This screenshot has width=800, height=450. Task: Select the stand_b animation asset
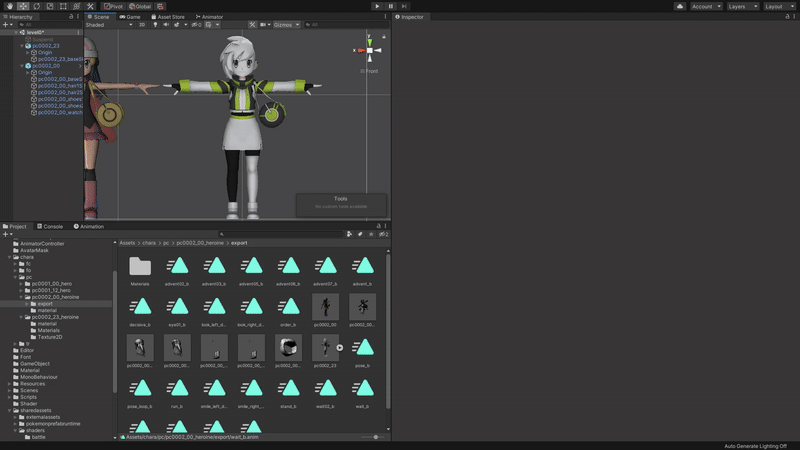tap(289, 390)
